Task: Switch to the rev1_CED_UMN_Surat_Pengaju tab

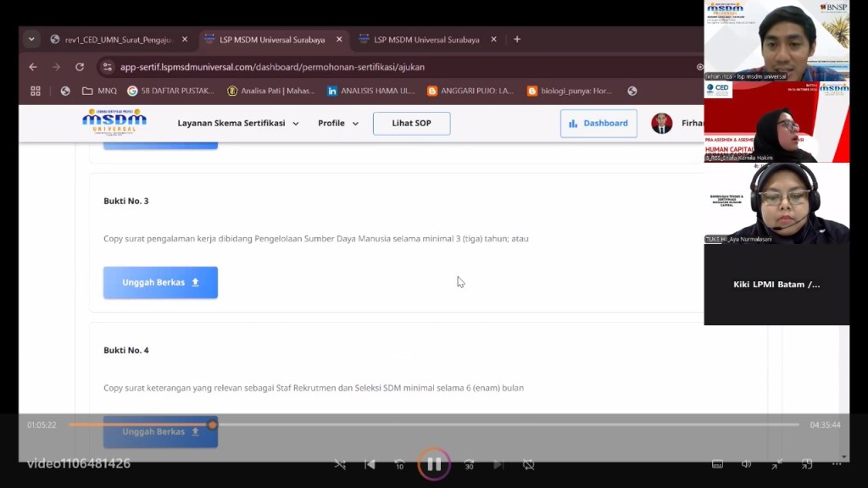Action: click(118, 40)
